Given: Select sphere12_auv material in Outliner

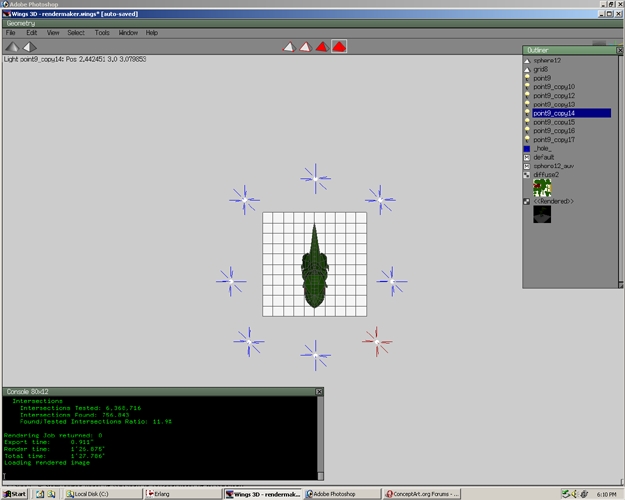Looking at the screenshot, I should [554, 166].
